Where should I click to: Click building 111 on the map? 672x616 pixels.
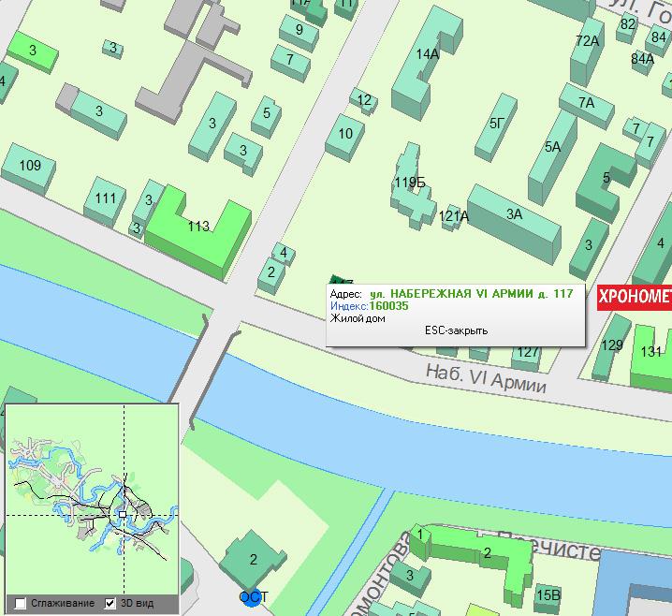(x=105, y=198)
